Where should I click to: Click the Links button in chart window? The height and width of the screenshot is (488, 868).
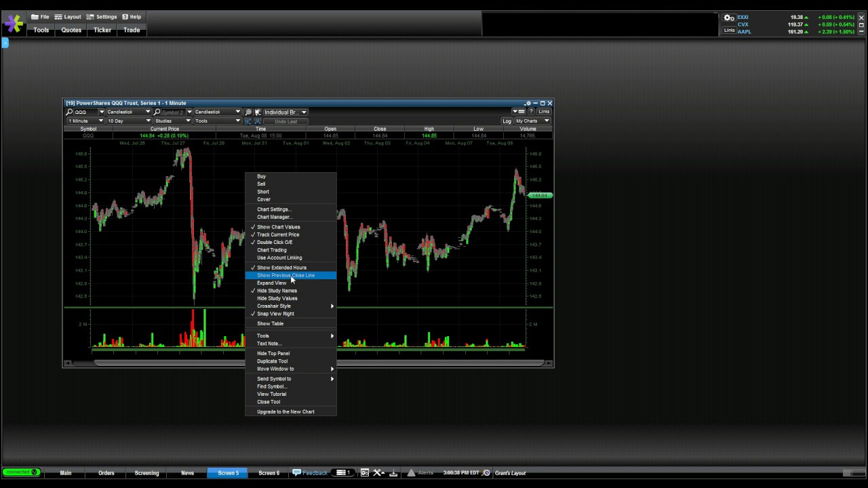click(544, 111)
